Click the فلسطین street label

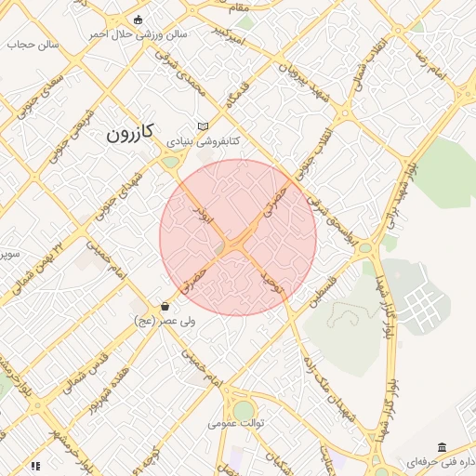pyautogui.click(x=323, y=292)
